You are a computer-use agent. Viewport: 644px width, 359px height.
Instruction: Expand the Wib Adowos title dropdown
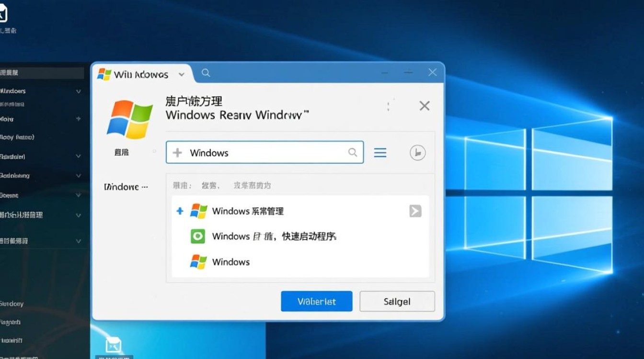[182, 75]
